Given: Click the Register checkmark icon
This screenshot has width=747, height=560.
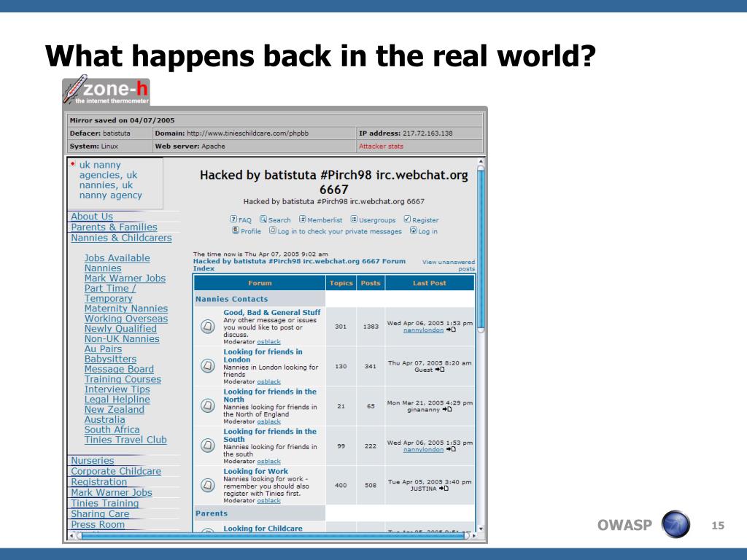Looking at the screenshot, I should point(407,219).
